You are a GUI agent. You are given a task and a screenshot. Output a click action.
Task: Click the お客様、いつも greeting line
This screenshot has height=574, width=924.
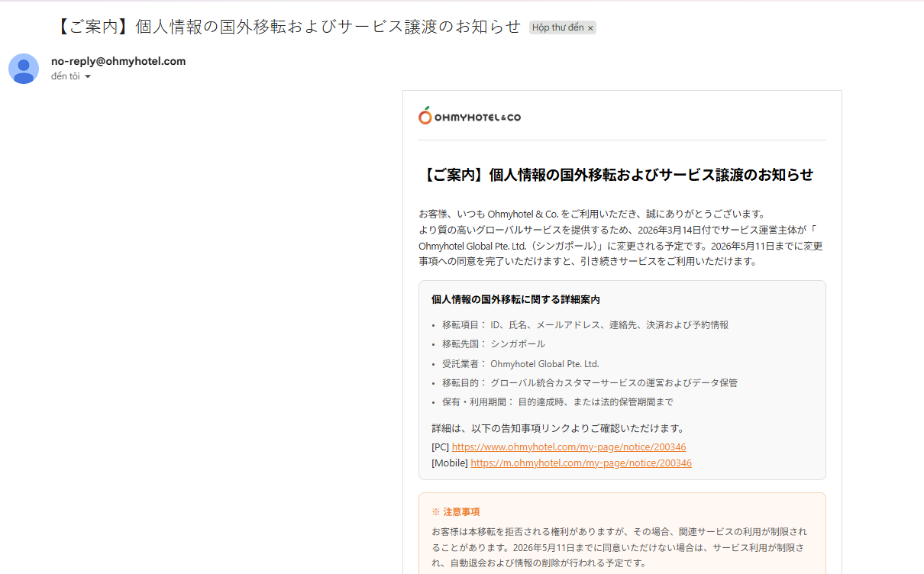coord(592,213)
